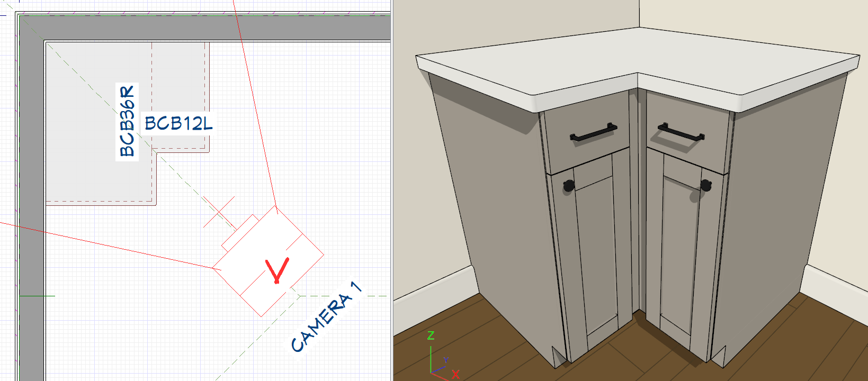This screenshot has width=868, height=381.
Task: Click the red checkmark on the camera
Action: coord(278,270)
